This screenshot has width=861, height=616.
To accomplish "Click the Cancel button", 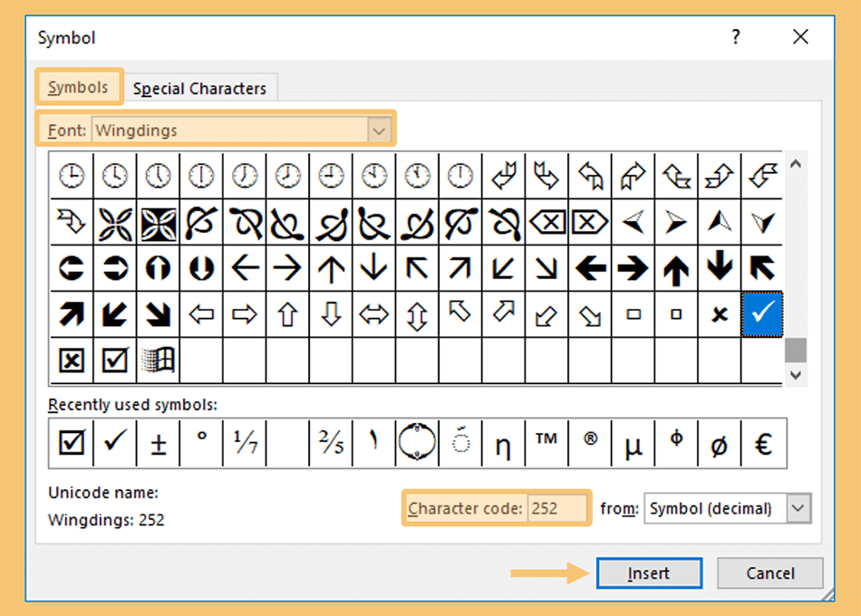I will [769, 573].
